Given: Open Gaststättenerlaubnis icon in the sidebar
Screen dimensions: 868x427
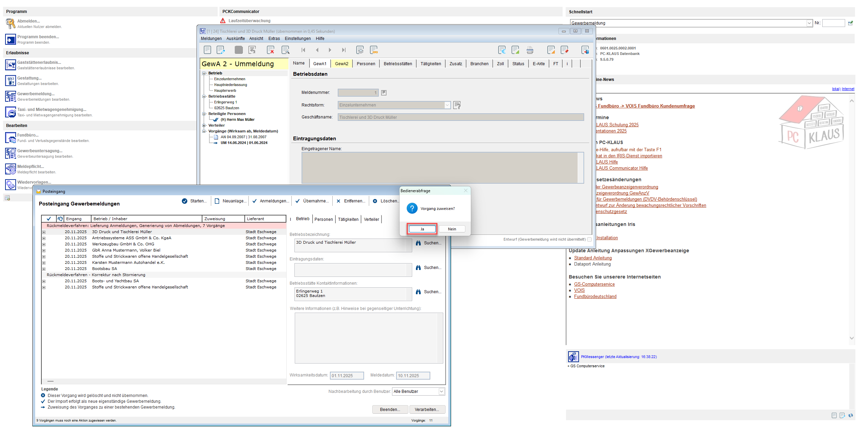Looking at the screenshot, I should (11, 65).
